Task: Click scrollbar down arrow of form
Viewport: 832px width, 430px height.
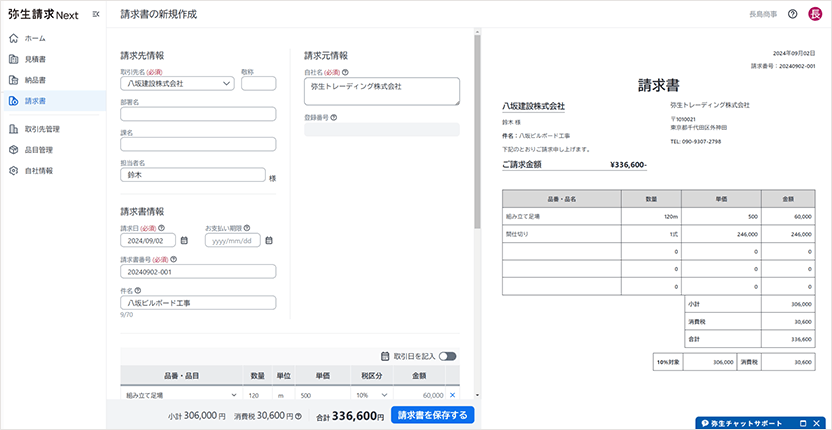Action: [x=477, y=395]
